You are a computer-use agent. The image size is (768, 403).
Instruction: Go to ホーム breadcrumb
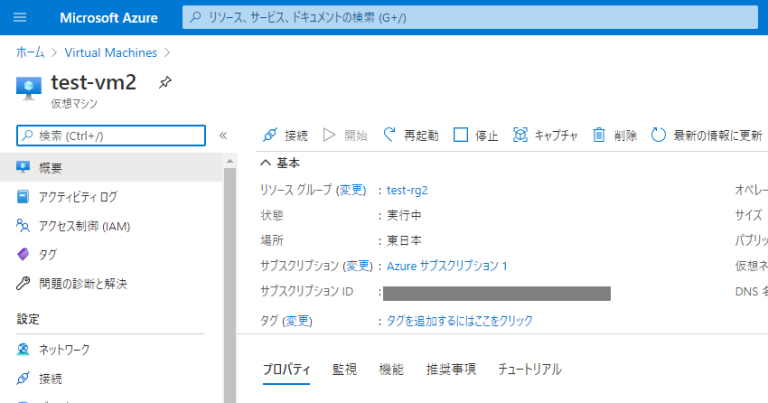pos(30,52)
